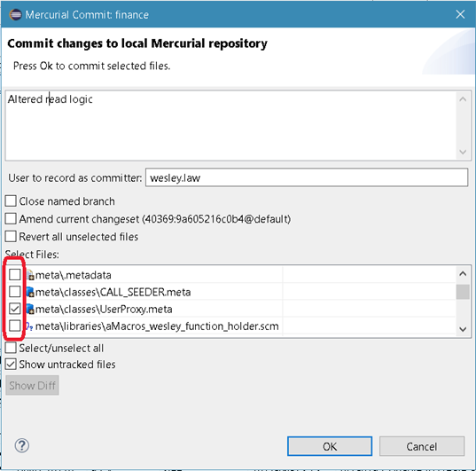Click the Eclipse icon in the title bar
Viewport: 476px width, 471px height.
pyautogui.click(x=15, y=14)
